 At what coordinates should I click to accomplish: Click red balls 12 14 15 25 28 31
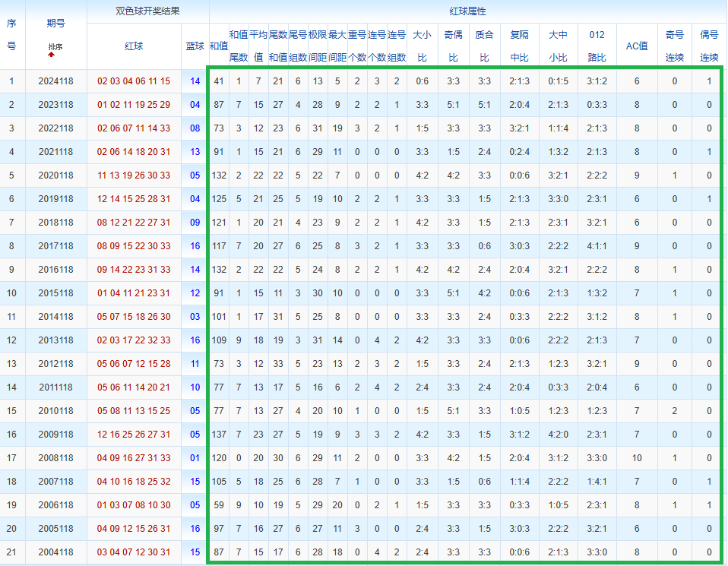(134, 199)
